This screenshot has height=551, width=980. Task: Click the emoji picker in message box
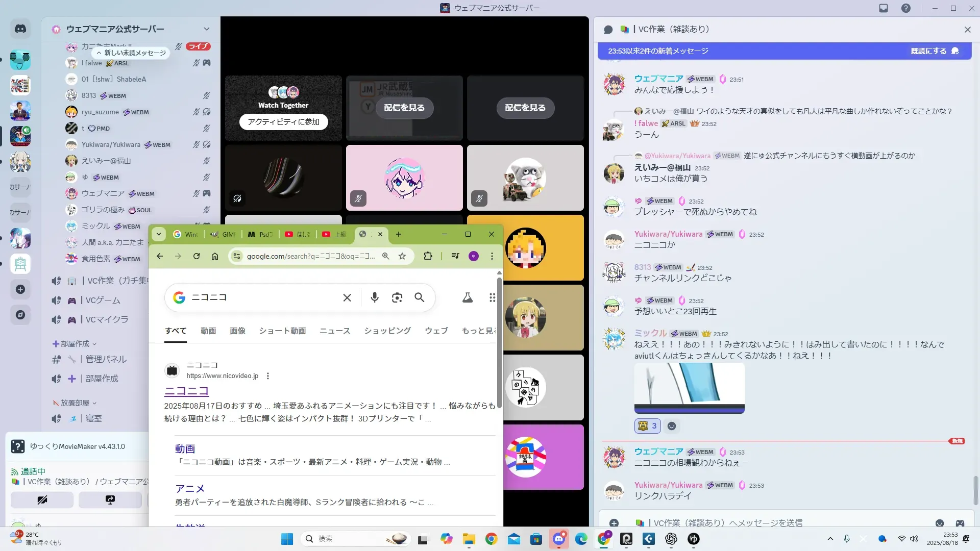[x=940, y=523]
